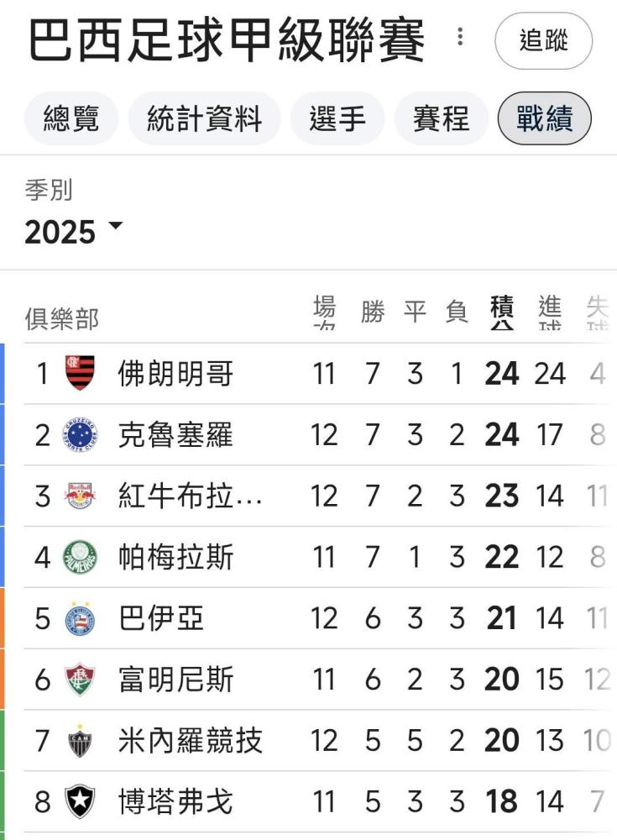Click the Botafogo club crest icon
The image size is (617, 840).
[x=81, y=802]
